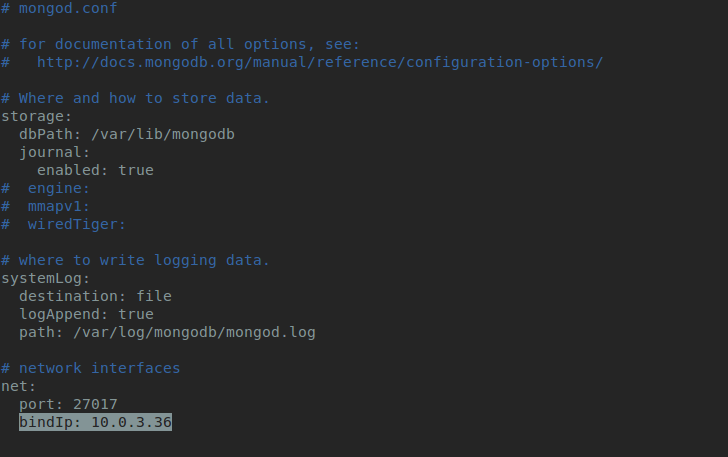Click the 'systemLog:' key

point(46,278)
